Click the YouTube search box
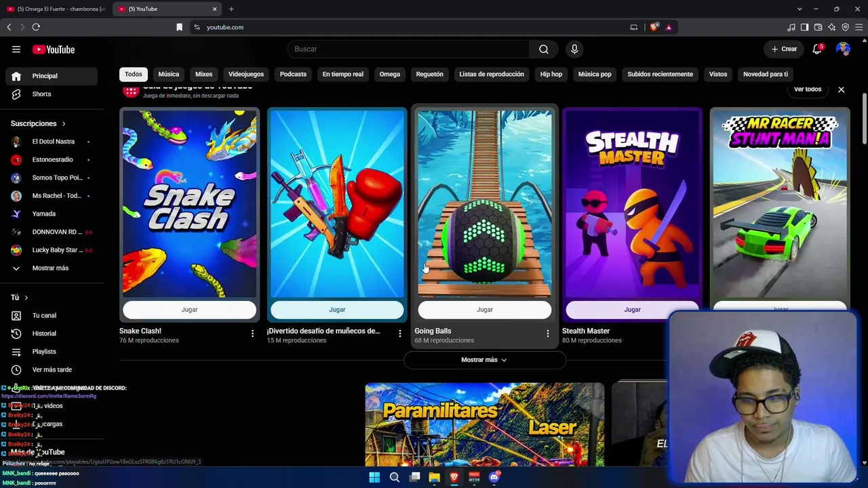 click(x=409, y=49)
